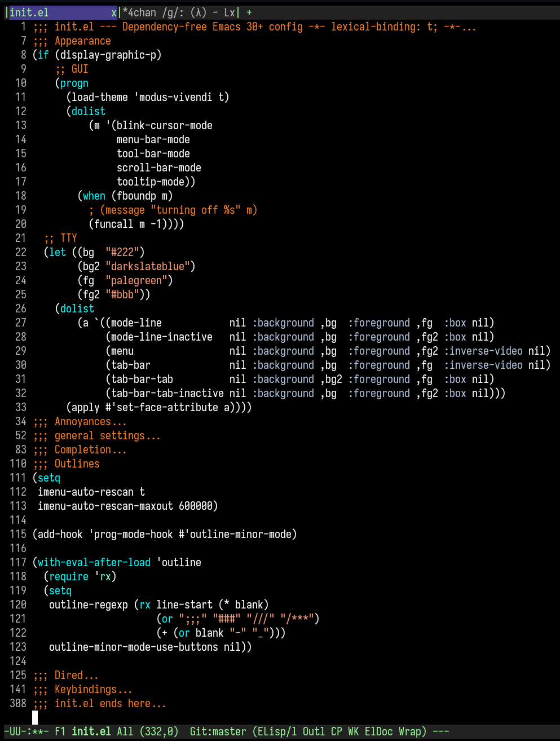Click the blink-cursor-mode symbol
This screenshot has width=560, height=741.
[x=164, y=125]
